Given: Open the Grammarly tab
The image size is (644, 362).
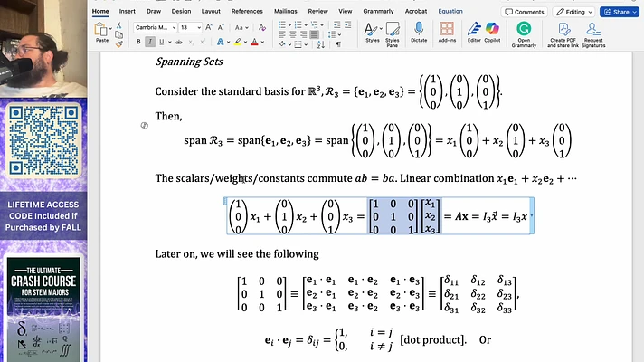Looking at the screenshot, I should pos(378,11).
